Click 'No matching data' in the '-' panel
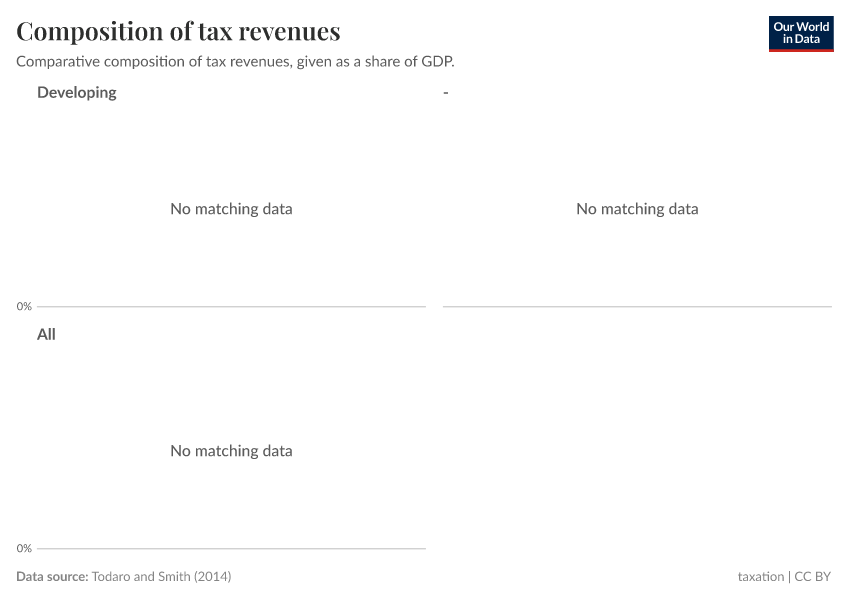Image resolution: width=850 pixels, height=600 pixels. click(x=637, y=209)
